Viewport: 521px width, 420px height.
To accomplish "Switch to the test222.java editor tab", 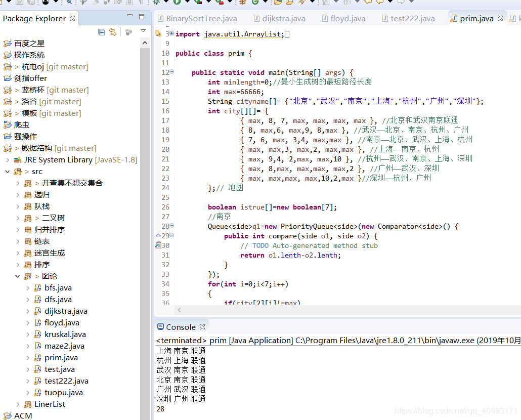I will pos(408,19).
